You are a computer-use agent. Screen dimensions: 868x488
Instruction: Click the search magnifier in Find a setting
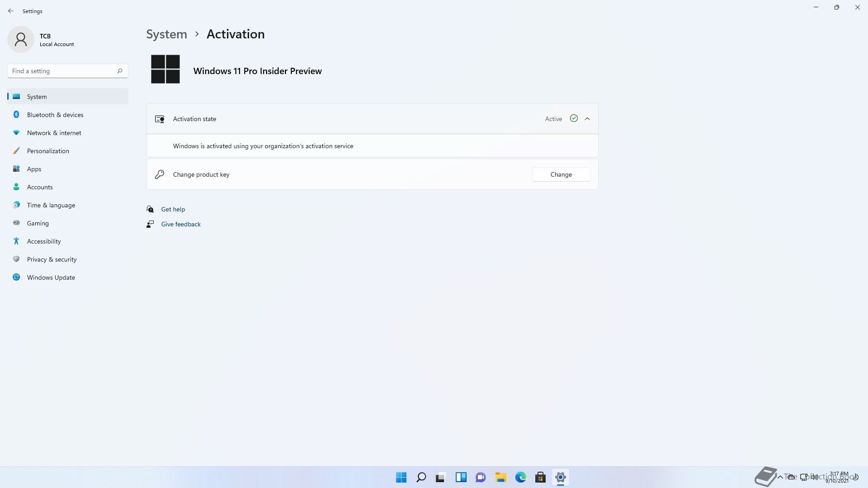[120, 71]
